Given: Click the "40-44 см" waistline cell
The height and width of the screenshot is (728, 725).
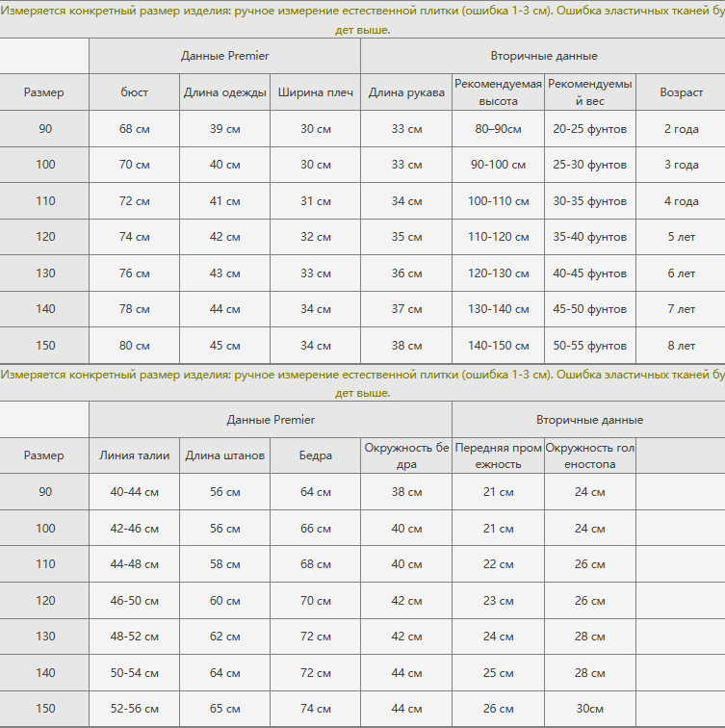Looking at the screenshot, I should pos(135,492).
